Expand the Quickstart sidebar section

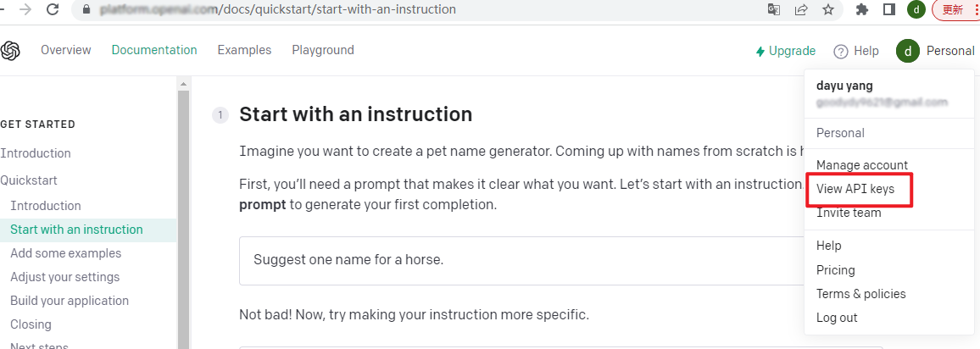tap(29, 180)
